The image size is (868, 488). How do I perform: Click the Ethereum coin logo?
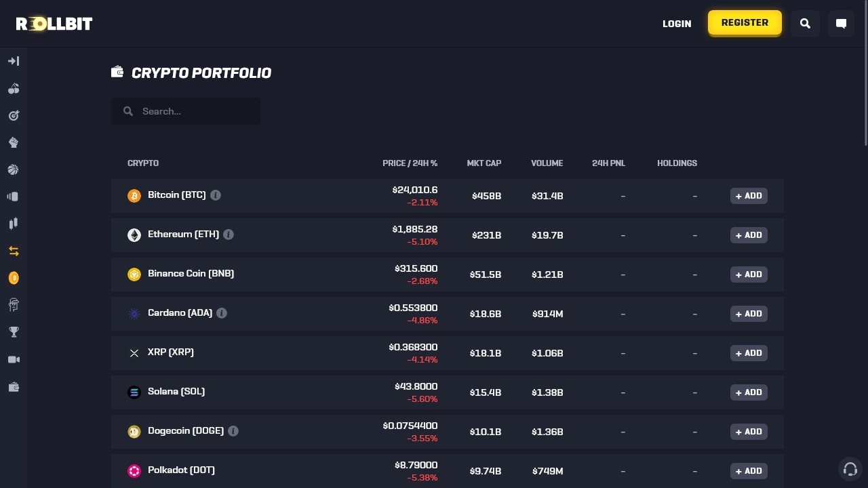click(134, 235)
